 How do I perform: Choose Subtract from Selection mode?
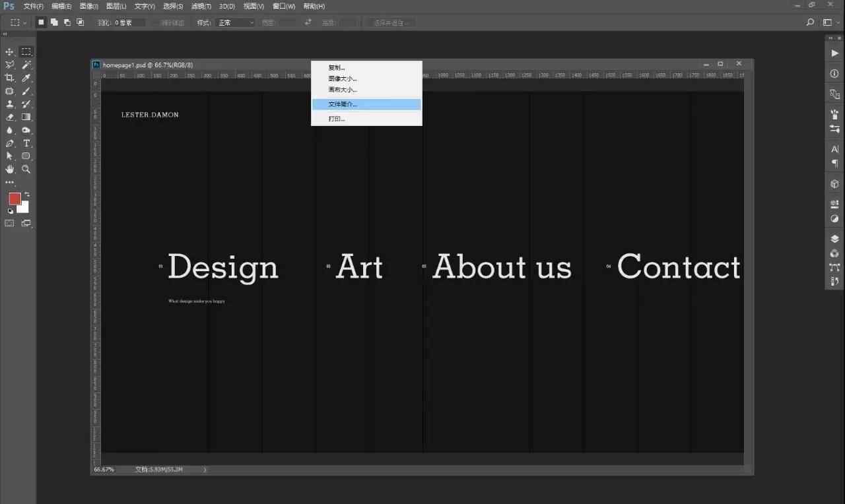(67, 22)
